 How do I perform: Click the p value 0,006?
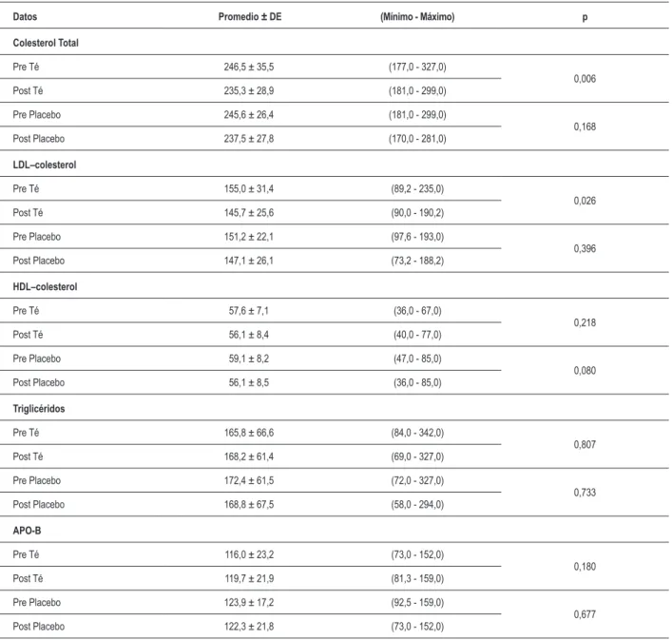pos(585,78)
